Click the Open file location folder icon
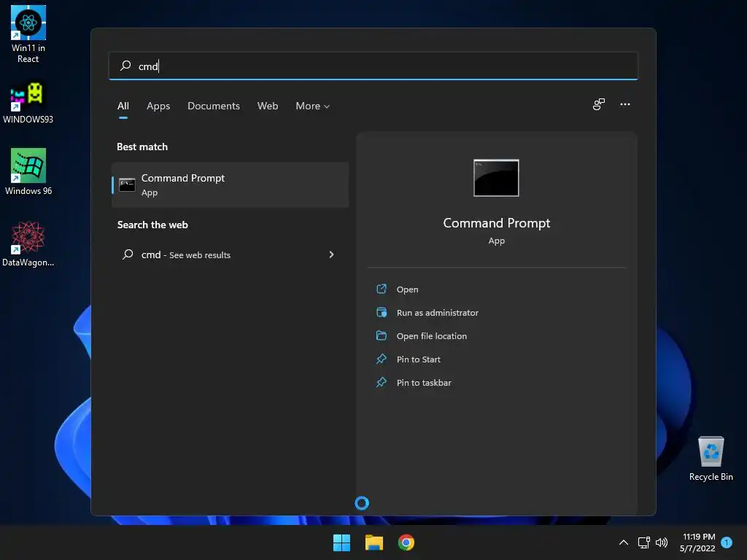This screenshot has width=747, height=560. coord(382,335)
